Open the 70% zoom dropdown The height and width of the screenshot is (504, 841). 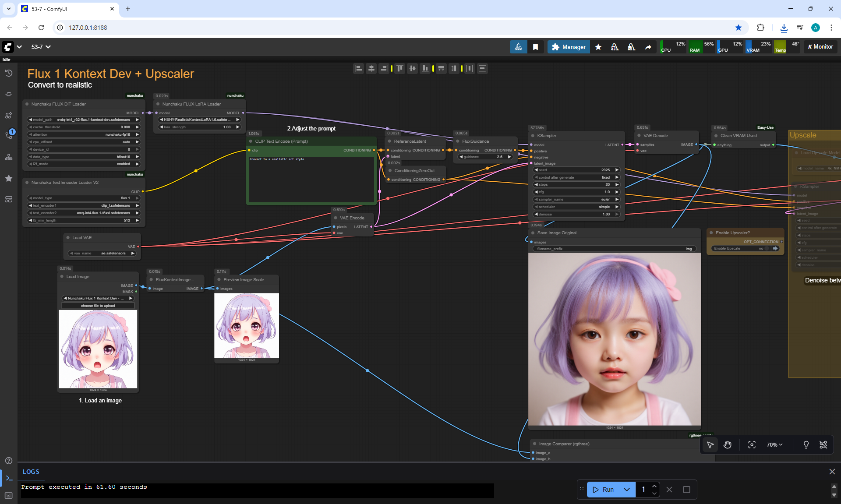click(774, 445)
